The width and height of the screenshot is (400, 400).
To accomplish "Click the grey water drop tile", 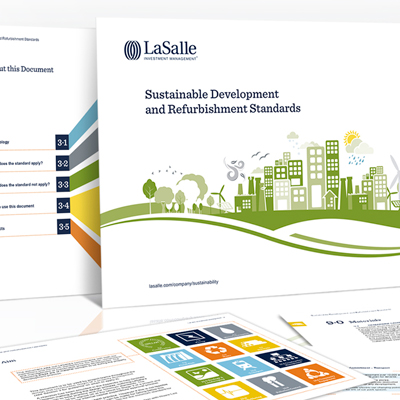I will pyautogui.click(x=227, y=330).
